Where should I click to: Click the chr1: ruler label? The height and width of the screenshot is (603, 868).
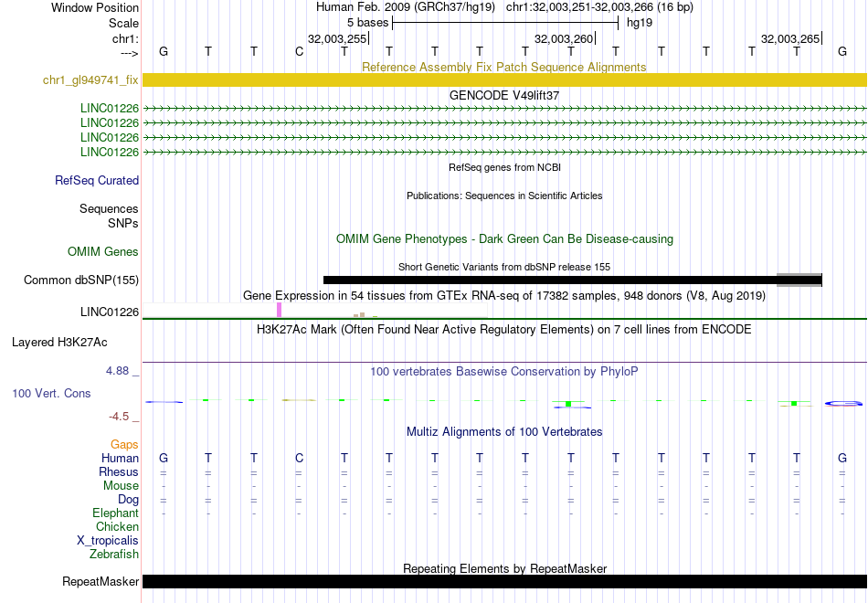point(126,38)
